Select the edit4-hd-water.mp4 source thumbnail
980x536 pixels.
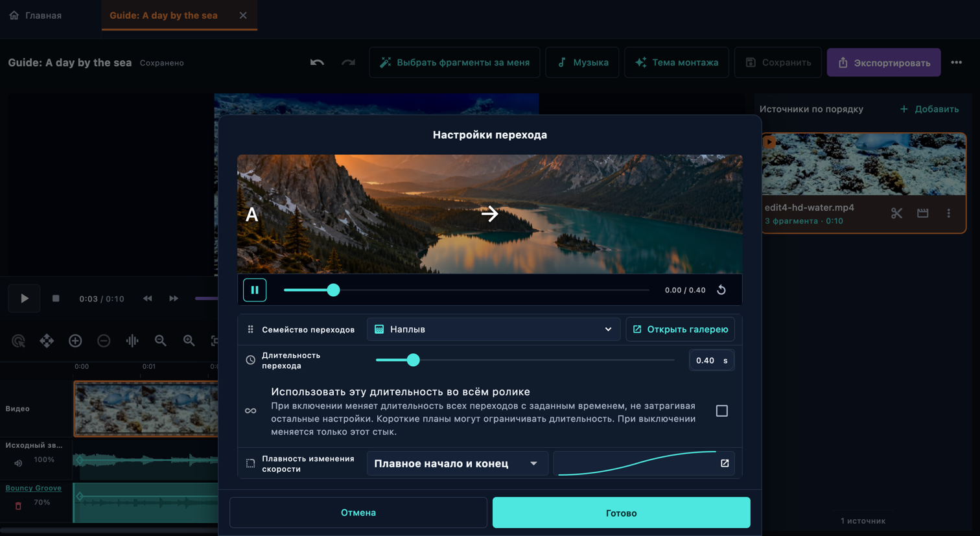point(864,165)
